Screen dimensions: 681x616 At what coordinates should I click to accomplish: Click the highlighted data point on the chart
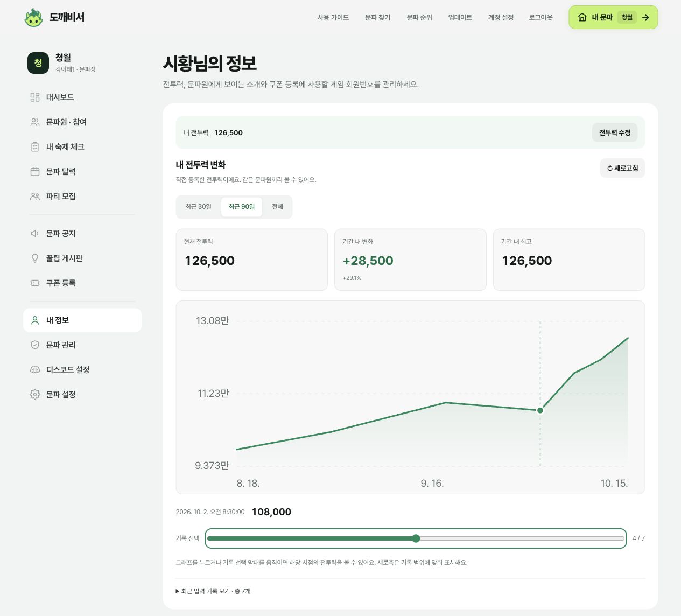pyautogui.click(x=540, y=410)
